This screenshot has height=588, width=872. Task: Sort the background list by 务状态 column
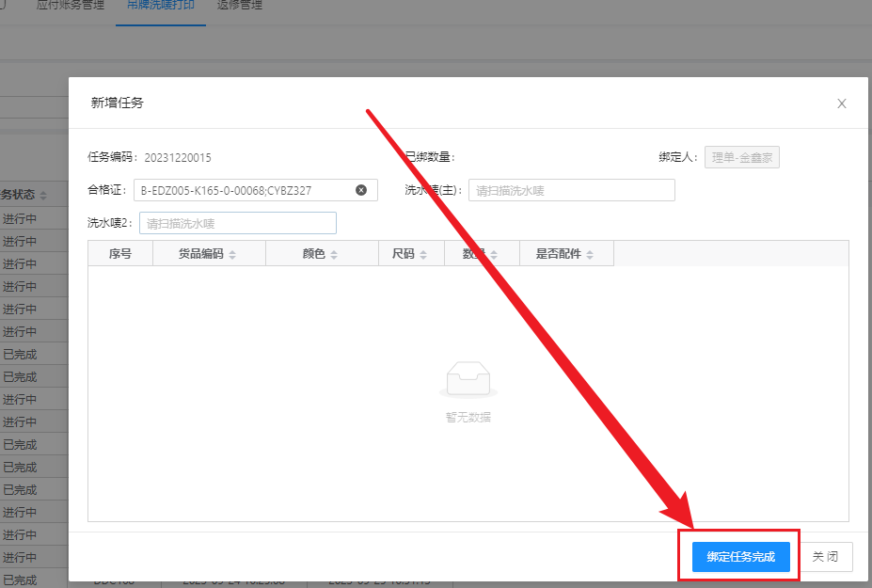pyautogui.click(x=44, y=196)
